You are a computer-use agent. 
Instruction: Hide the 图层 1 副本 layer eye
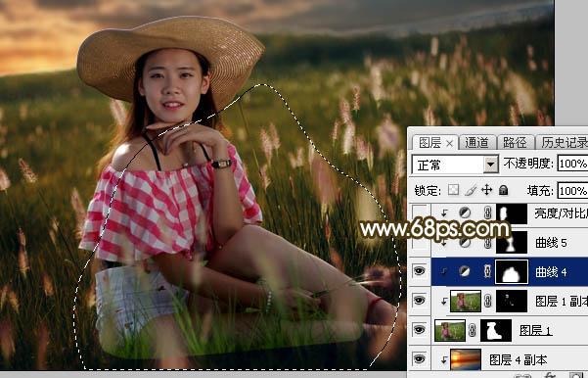click(420, 301)
